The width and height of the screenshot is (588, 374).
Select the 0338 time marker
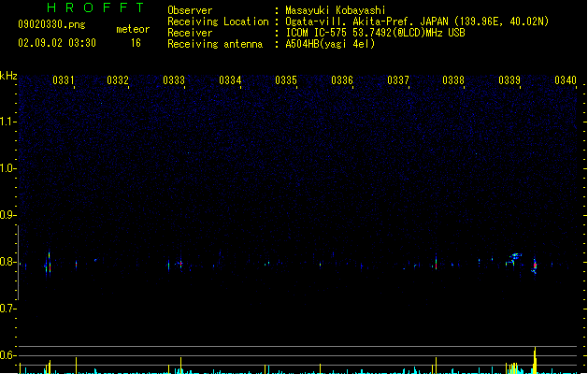click(453, 80)
